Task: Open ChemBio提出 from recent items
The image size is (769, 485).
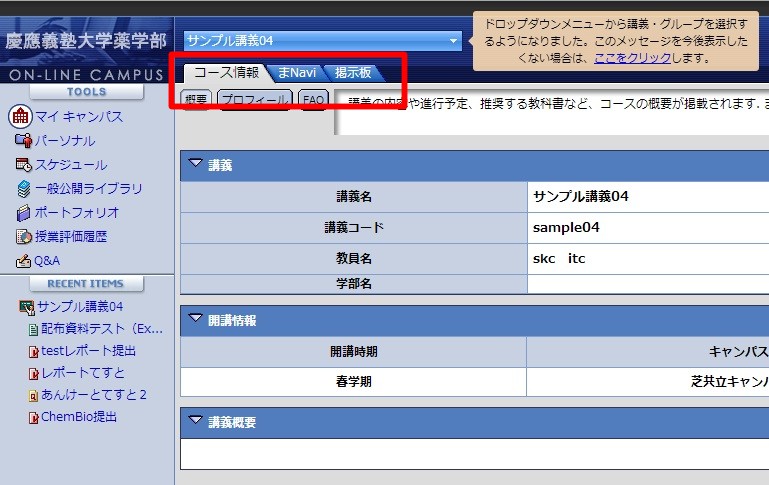Action: pos(78,417)
